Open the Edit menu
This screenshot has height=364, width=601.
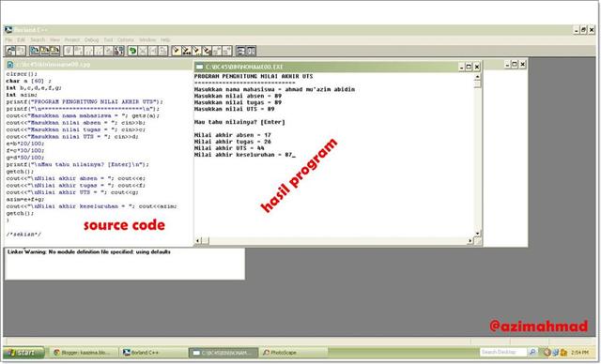pyautogui.click(x=21, y=39)
